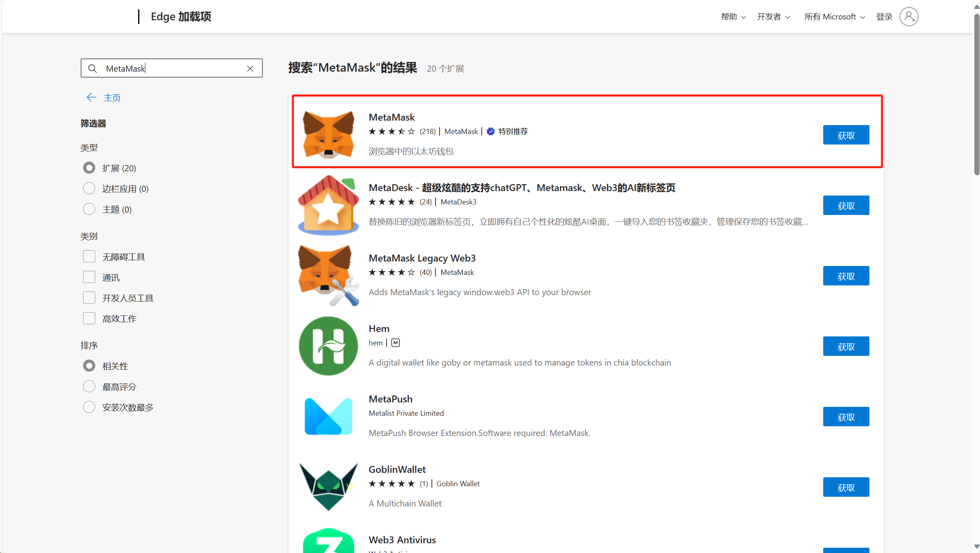Check the 无障碍工具 category checkbox
980x553 pixels.
pyautogui.click(x=89, y=256)
